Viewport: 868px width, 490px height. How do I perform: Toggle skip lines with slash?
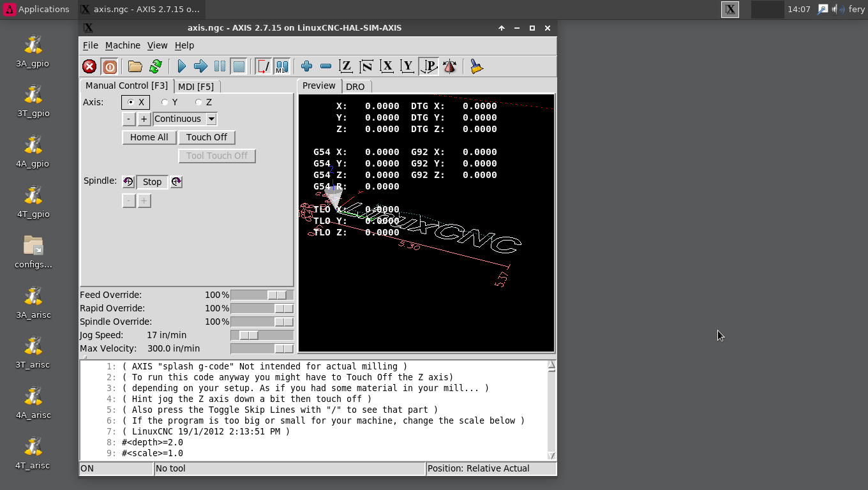[263, 66]
